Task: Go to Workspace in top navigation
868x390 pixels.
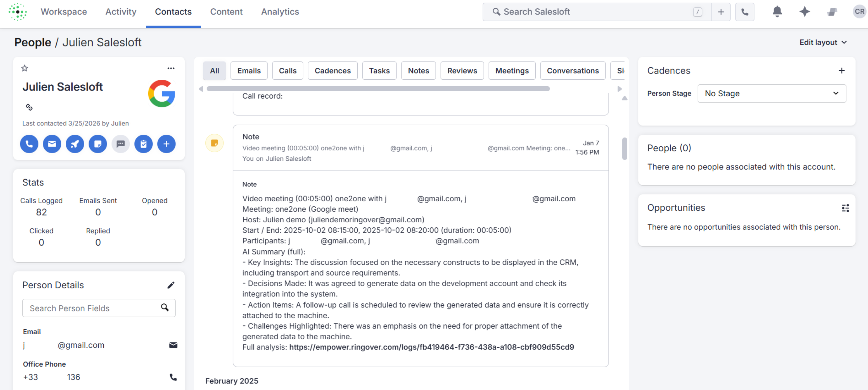Action: point(64,12)
